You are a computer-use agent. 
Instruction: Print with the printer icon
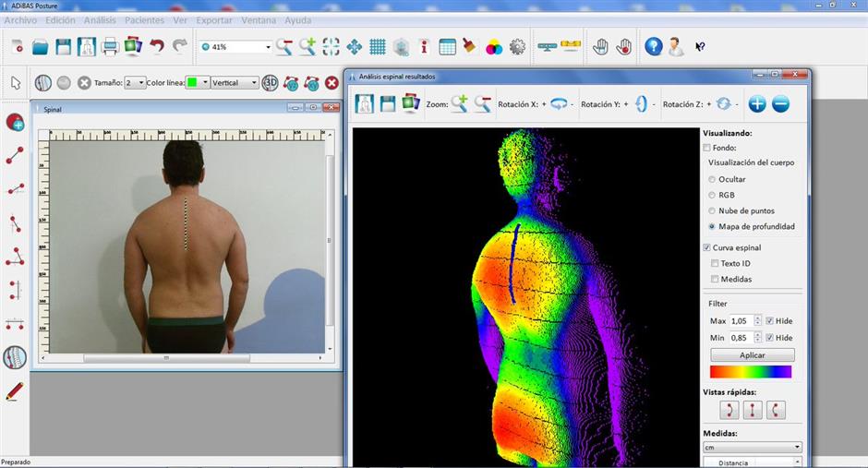click(110, 46)
